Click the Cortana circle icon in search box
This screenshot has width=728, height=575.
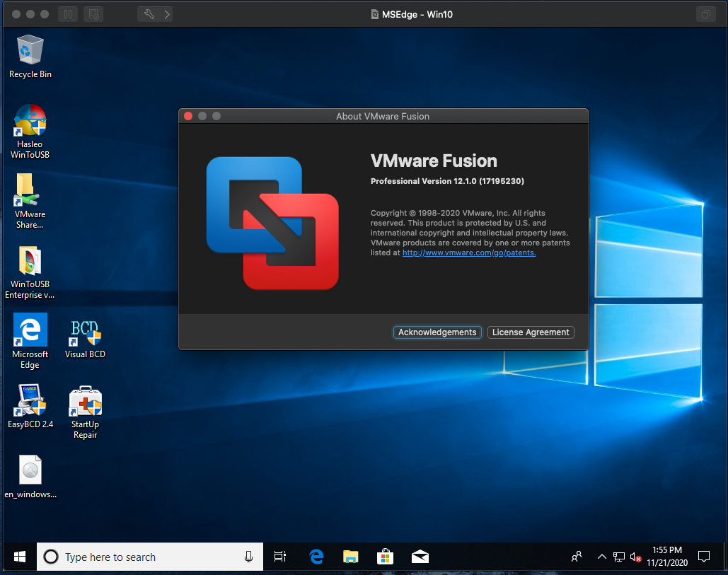[x=51, y=557]
